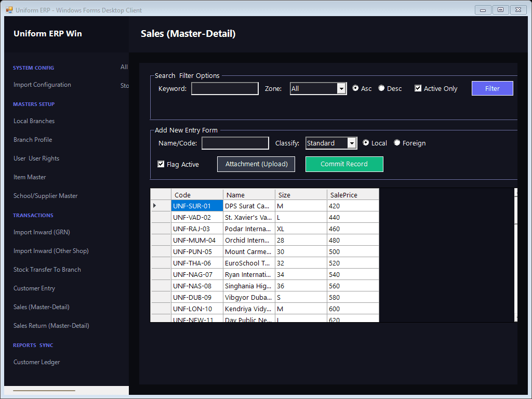Click the sidebar horizontal scrollbar
The height and width of the screenshot is (399, 532).
click(x=44, y=391)
